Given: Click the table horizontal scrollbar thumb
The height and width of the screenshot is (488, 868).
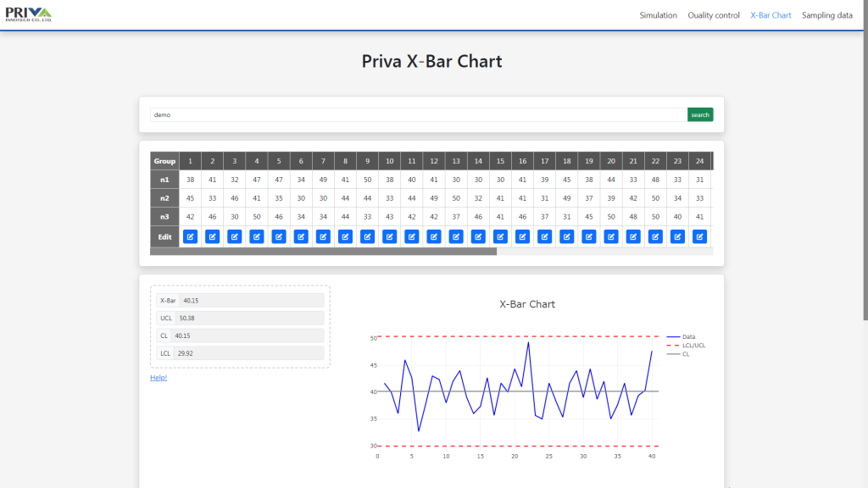Looking at the screenshot, I should [323, 251].
